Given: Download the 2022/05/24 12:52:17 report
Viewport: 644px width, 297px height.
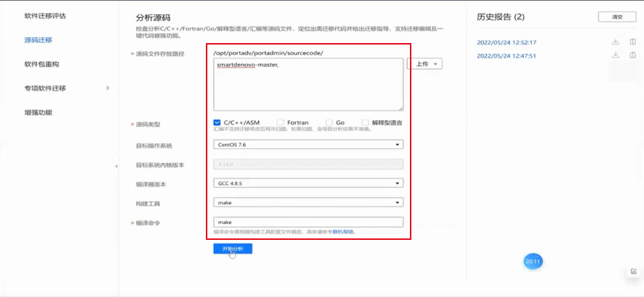Looking at the screenshot, I should [x=615, y=42].
